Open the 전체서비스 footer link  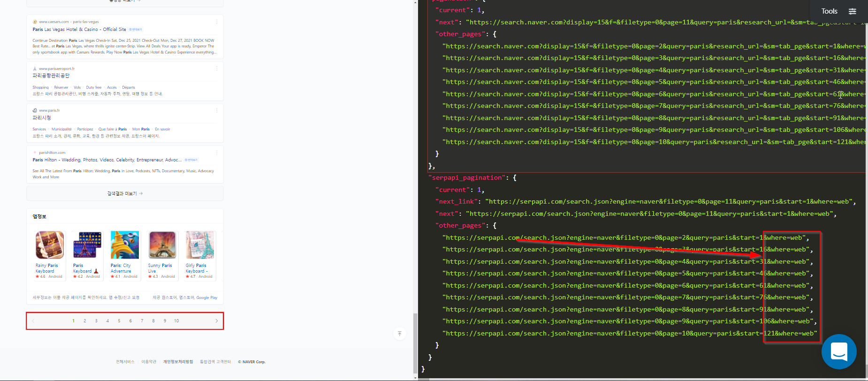coord(125,362)
